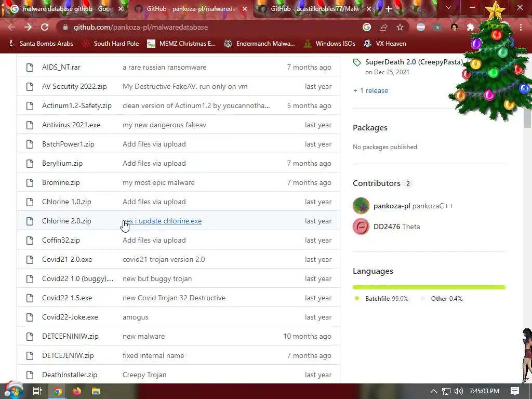532x399 pixels.
Task: Click Batchfile 99.6% language
Action: [387, 299]
